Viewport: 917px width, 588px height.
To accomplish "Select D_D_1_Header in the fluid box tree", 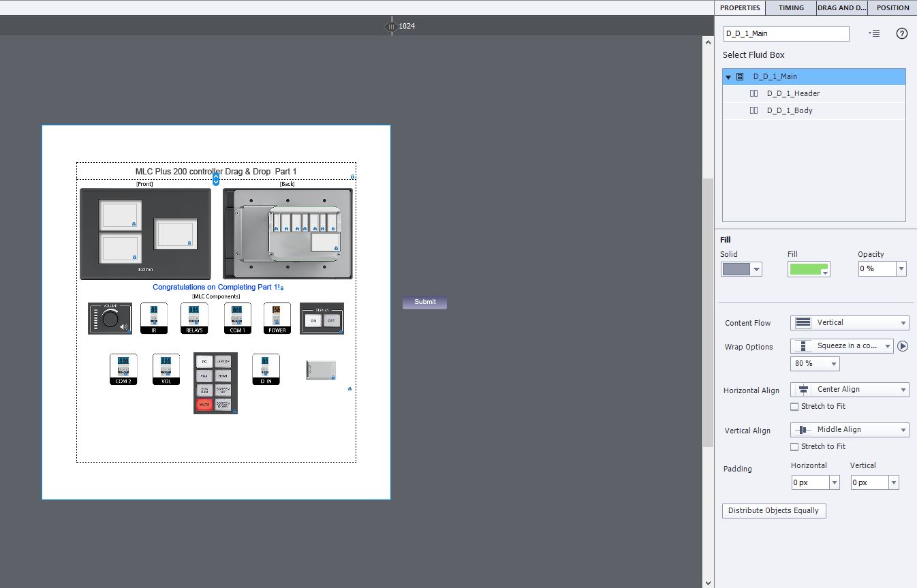I will (814, 94).
